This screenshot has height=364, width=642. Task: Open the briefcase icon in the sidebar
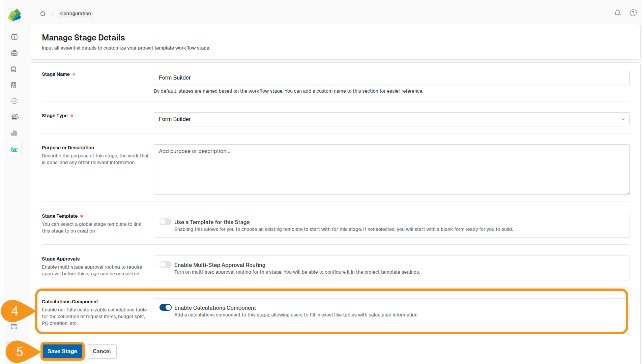[x=14, y=53]
